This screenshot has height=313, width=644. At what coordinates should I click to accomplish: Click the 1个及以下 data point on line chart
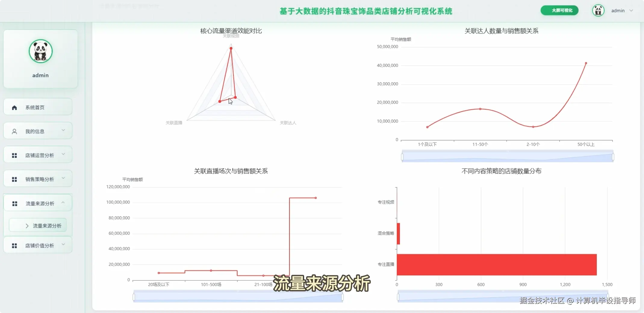pyautogui.click(x=427, y=127)
